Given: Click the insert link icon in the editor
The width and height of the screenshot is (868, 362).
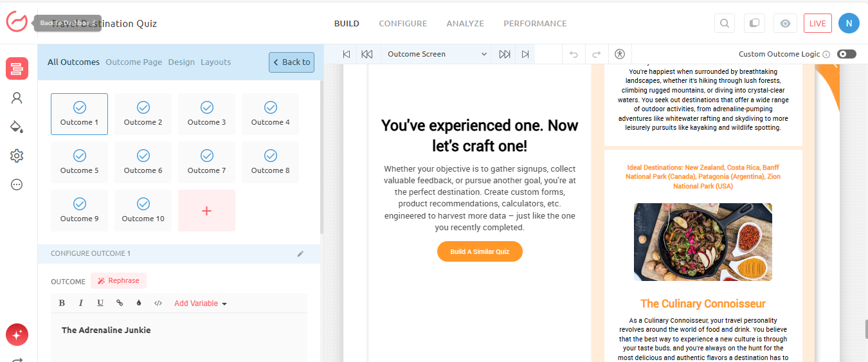Looking at the screenshot, I should click(x=120, y=303).
